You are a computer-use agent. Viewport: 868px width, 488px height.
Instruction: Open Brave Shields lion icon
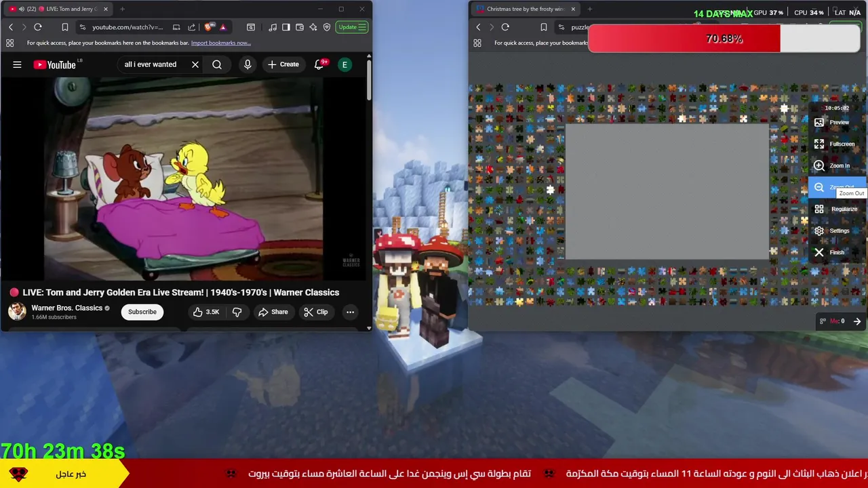pos(209,27)
